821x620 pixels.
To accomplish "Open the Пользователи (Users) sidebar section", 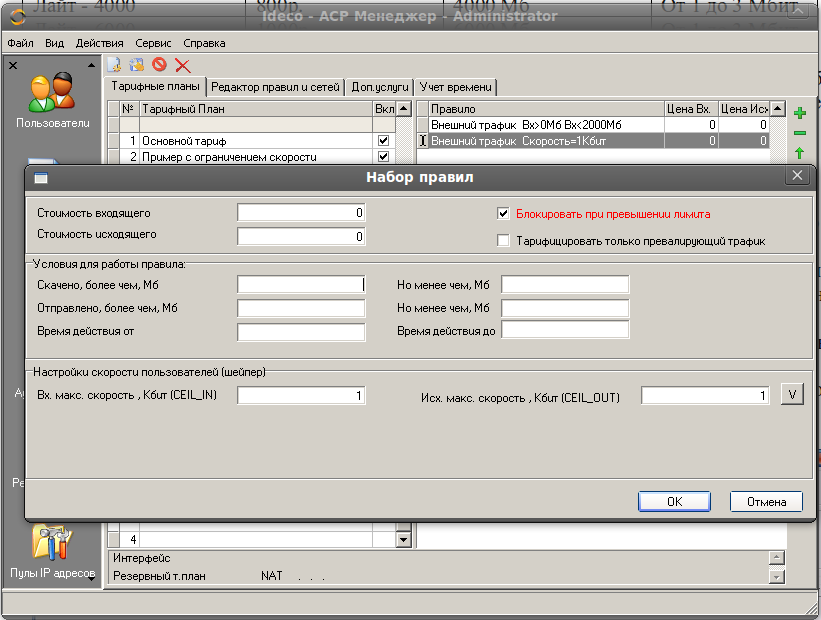I will tap(52, 100).
